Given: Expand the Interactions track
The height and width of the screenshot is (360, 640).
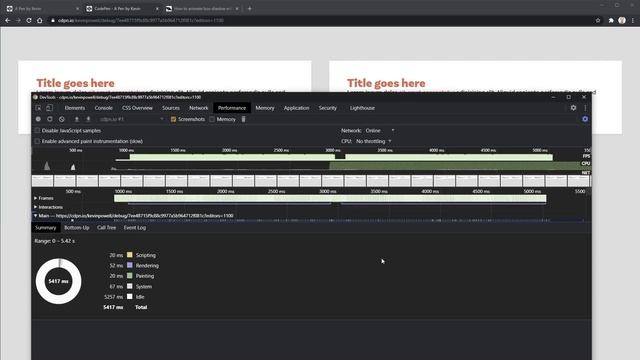Looking at the screenshot, I should tap(36, 207).
